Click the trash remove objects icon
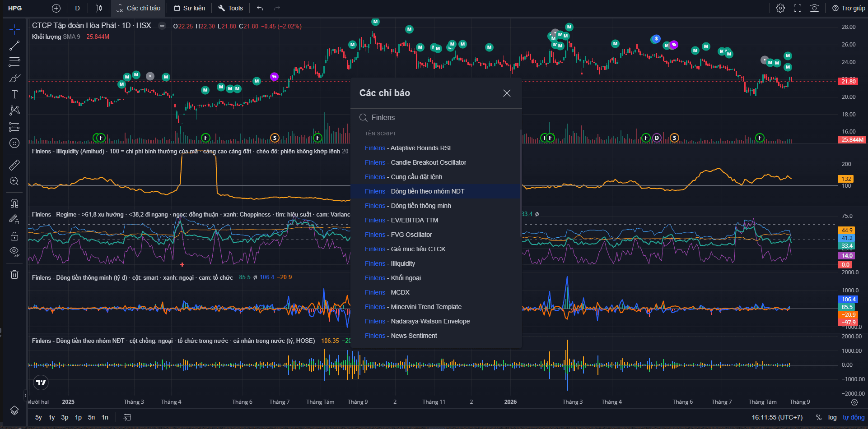 click(14, 274)
